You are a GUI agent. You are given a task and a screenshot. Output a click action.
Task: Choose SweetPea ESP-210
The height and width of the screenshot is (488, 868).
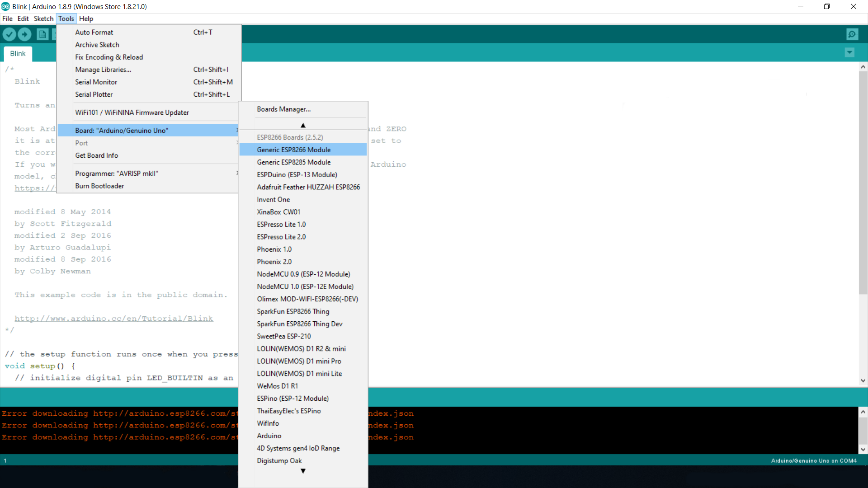303,336
